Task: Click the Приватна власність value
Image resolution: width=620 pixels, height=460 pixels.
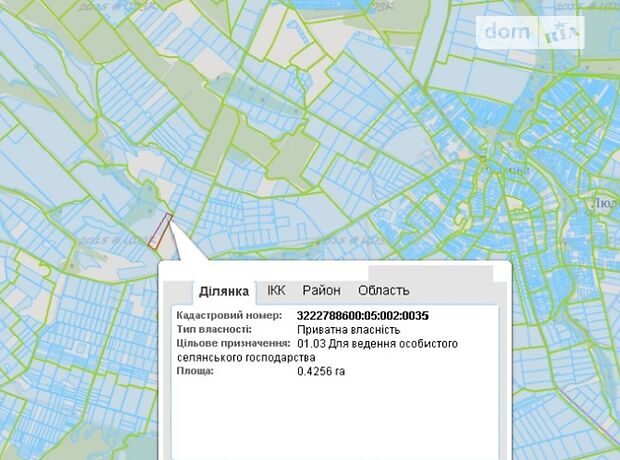Action: pyautogui.click(x=348, y=329)
